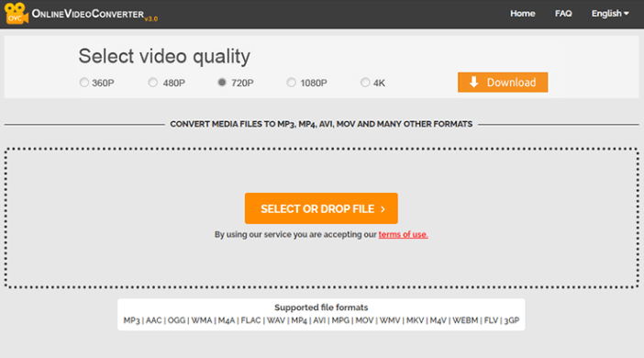Viewport: 644px width, 358px height.
Task: Click the 'Select video quality' heading
Action: (164, 56)
